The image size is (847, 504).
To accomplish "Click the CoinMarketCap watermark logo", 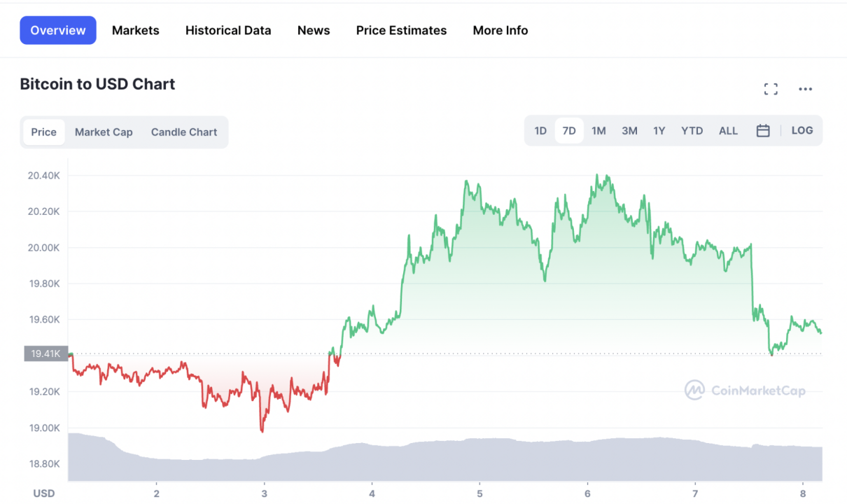I will 745,390.
